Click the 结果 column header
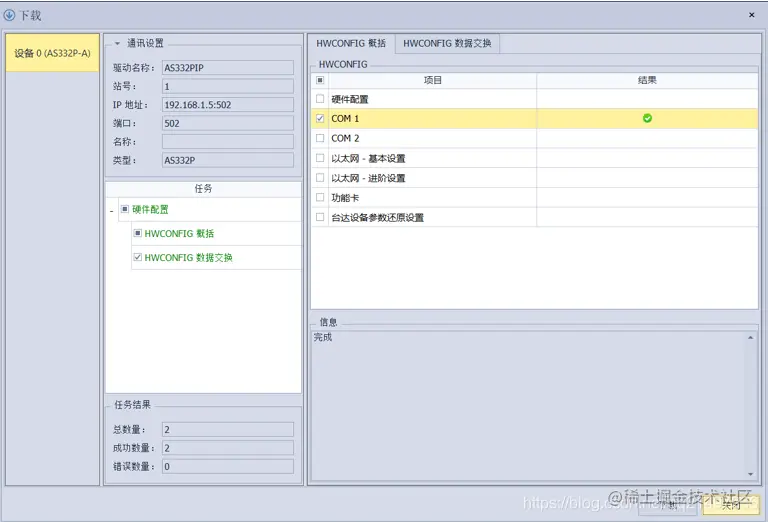 [x=647, y=80]
